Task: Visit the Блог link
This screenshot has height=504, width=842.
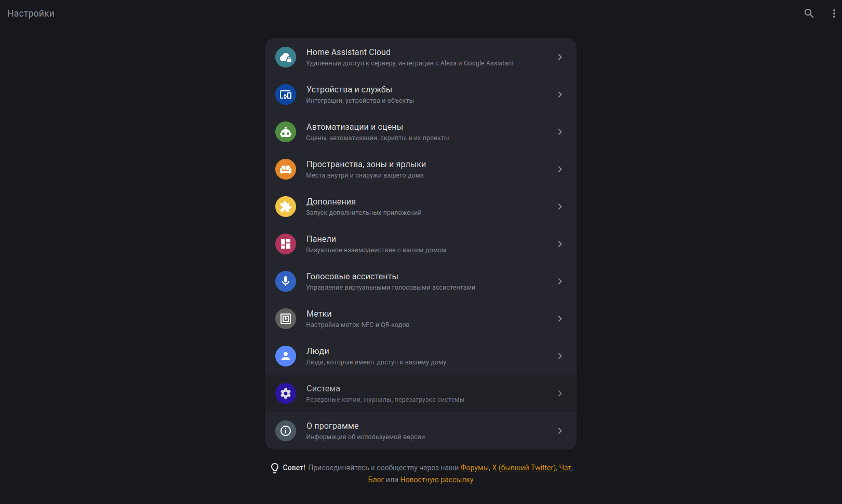Action: pyautogui.click(x=376, y=480)
